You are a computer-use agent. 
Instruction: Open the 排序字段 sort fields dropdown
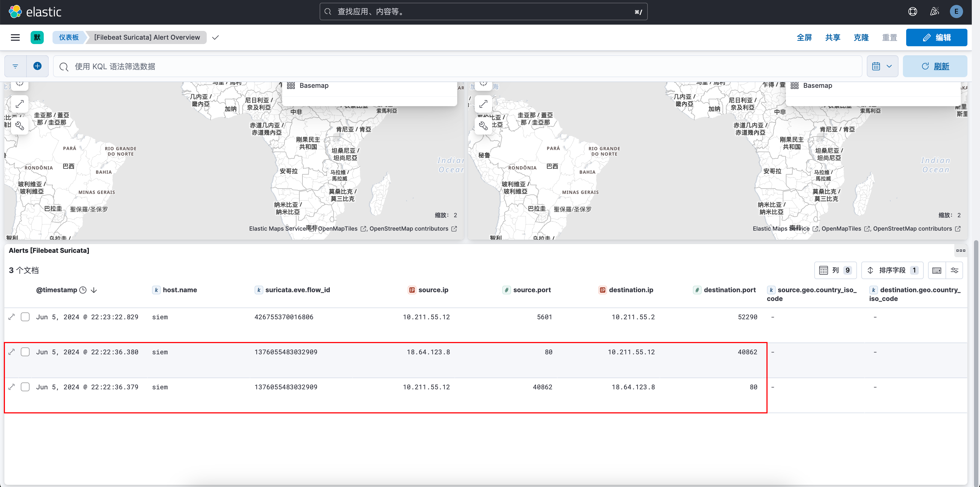[x=892, y=270]
